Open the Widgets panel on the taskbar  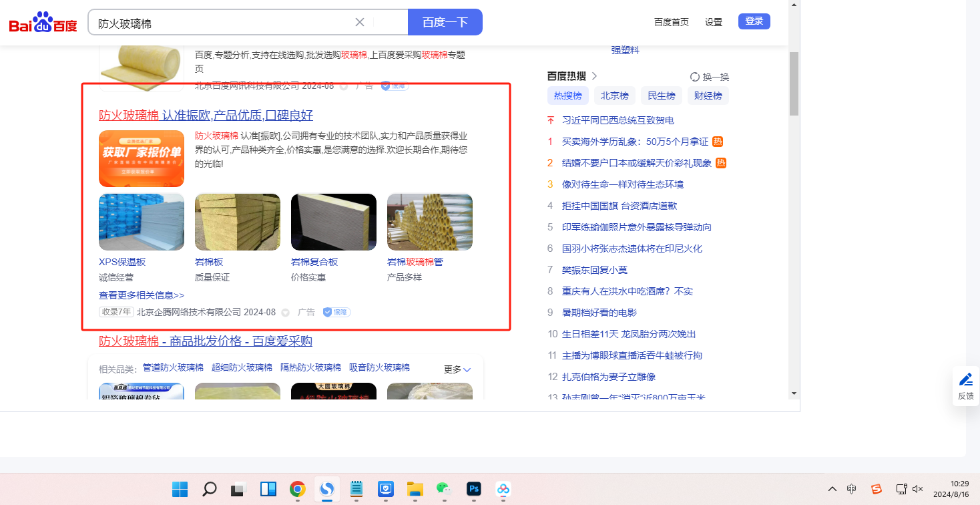coord(268,489)
